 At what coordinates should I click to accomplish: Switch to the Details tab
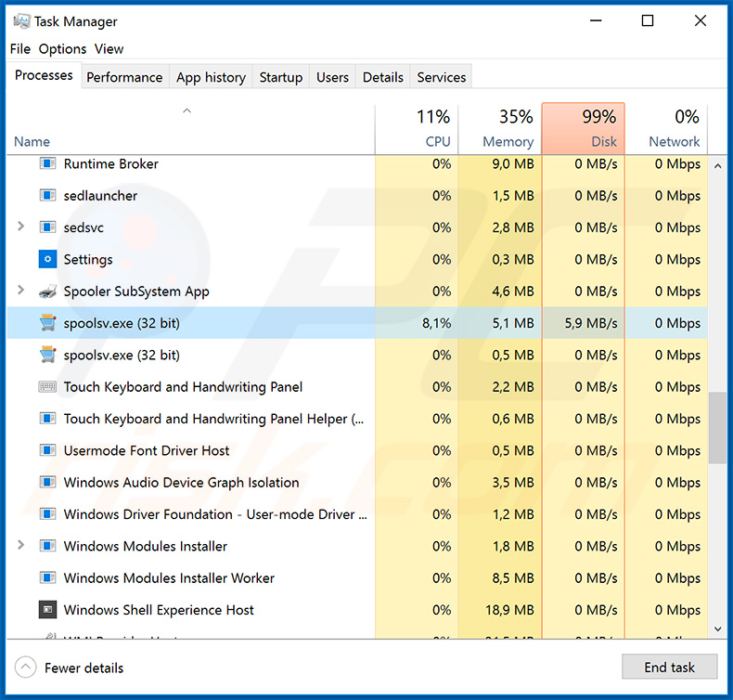pos(383,77)
